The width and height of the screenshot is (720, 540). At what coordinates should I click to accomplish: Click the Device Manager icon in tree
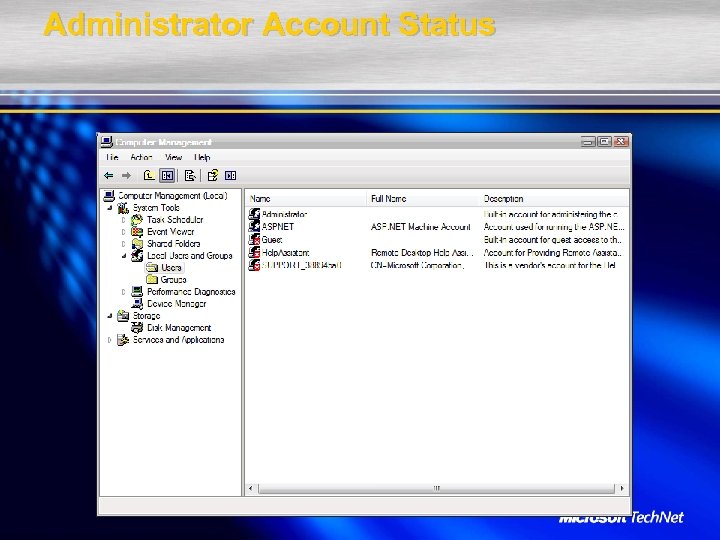click(137, 304)
